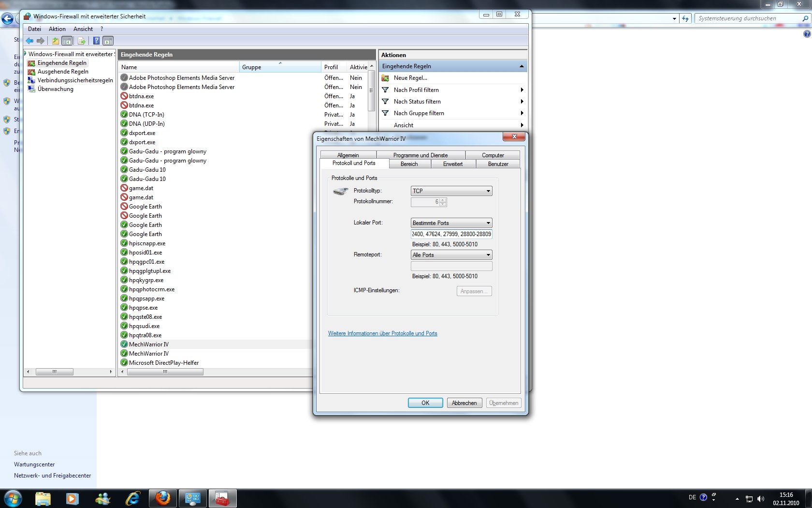Image resolution: width=812 pixels, height=508 pixels.
Task: Click funnel icon beside Nach Status filtern
Action: 385,102
